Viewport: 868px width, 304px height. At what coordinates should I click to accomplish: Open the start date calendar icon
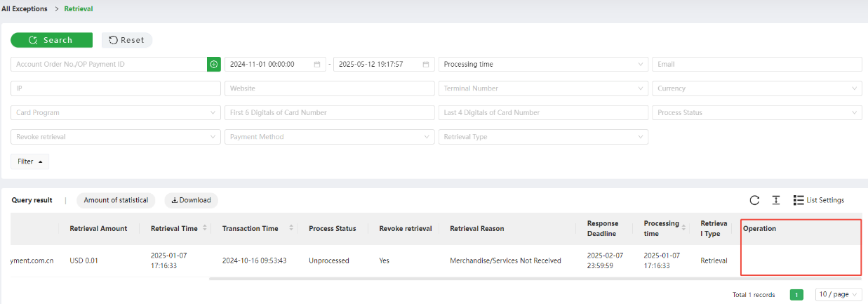point(317,64)
